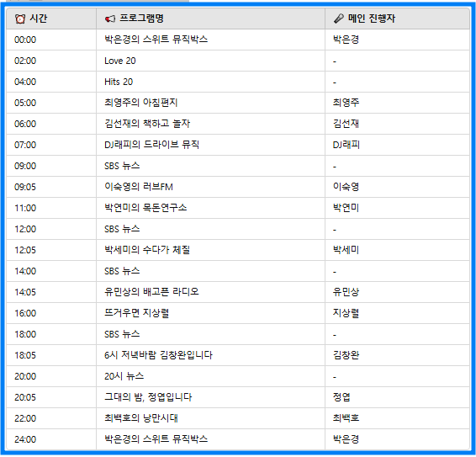476x457 pixels.
Task: Select the 메인 진행자 column header
Action: coord(398,19)
